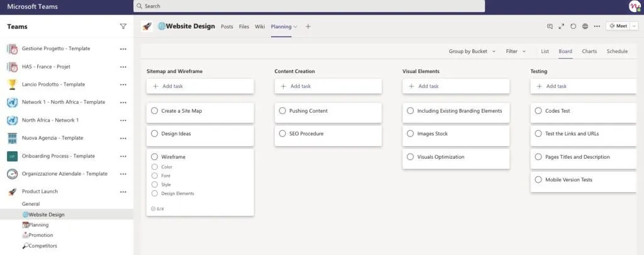
Task: Add a new tab with plus icon
Action: [308, 26]
